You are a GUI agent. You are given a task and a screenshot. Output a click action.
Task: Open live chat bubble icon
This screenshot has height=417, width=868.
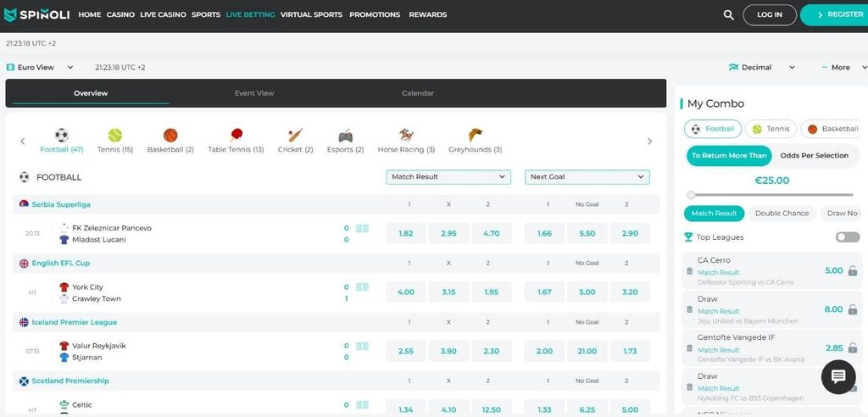click(x=838, y=376)
